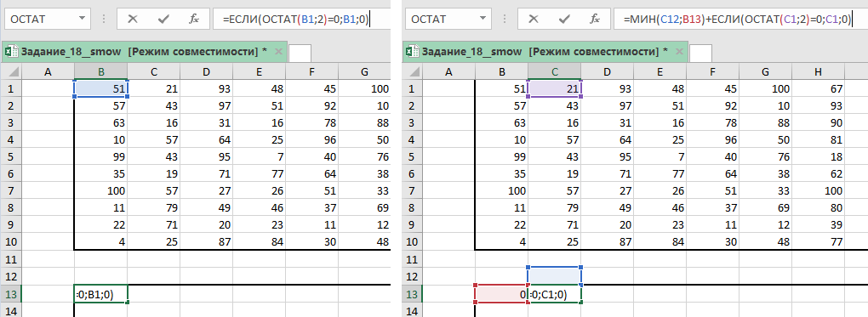
Task: Confirm formula with right checkmark icon
Action: coord(564,19)
